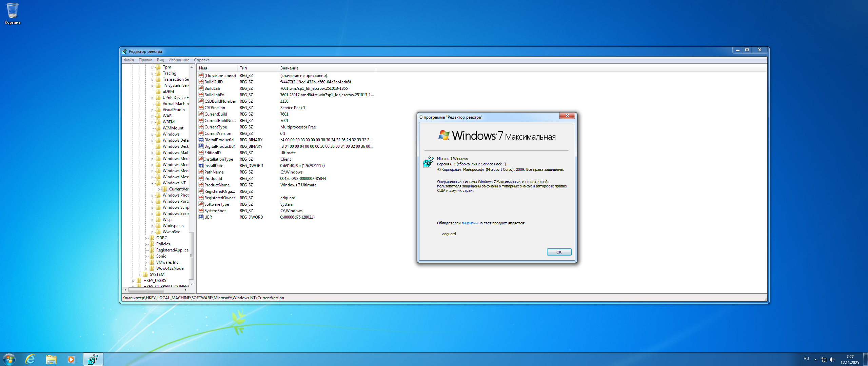This screenshot has width=868, height=366.
Task: Launch Internet Explorer from the taskbar
Action: click(31, 359)
